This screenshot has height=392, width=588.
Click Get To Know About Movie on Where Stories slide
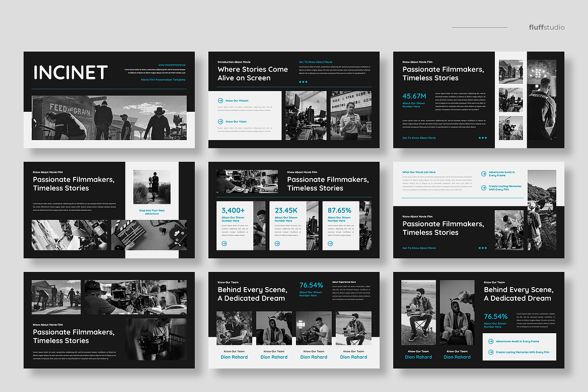316,62
